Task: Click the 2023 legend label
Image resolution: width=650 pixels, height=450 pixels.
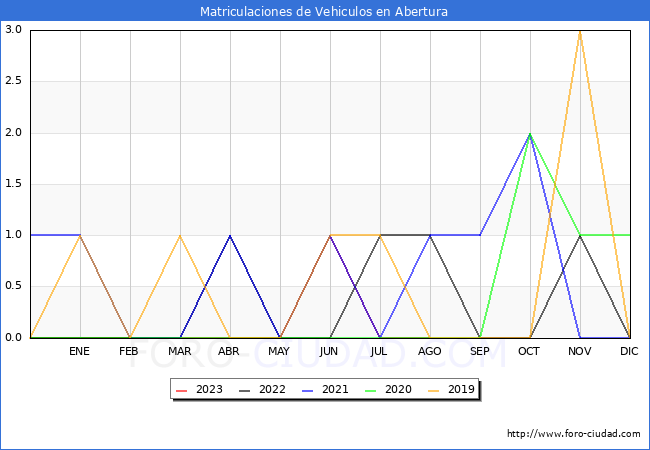Action: coord(209,390)
